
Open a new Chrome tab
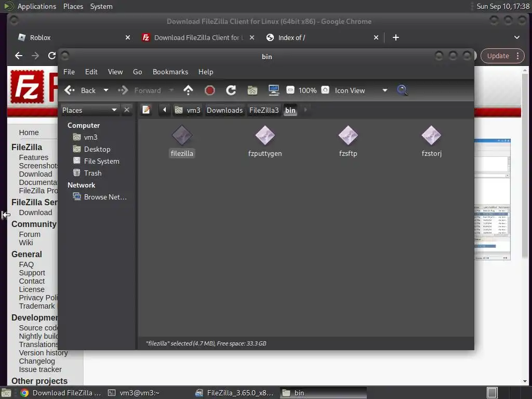(395, 37)
